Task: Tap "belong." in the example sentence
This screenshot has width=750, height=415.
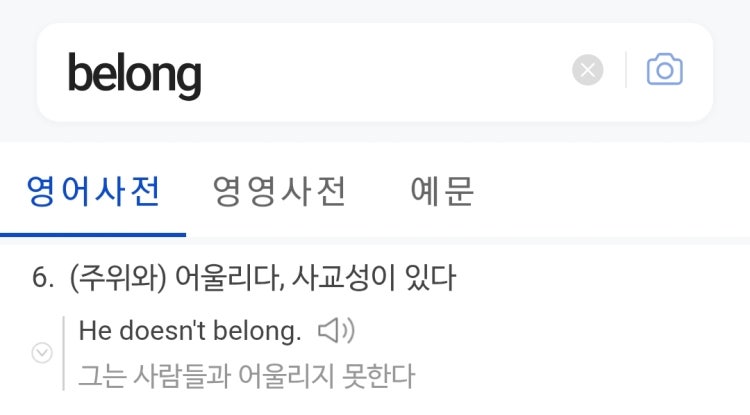Action: (258, 330)
